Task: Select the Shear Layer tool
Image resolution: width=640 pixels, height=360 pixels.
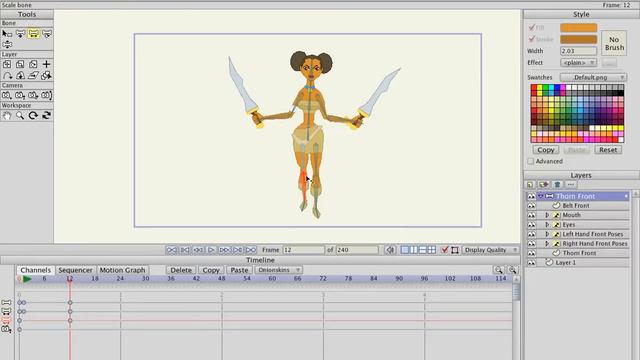Action: click(33, 76)
